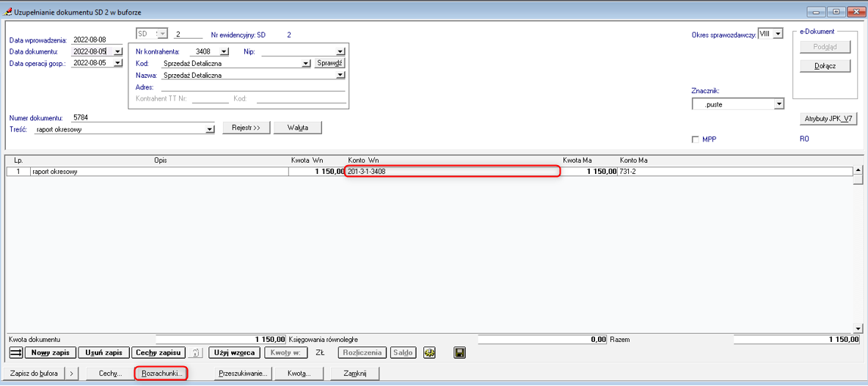Click the Kwota dokumentu total field
This screenshot has width=868, height=386.
tap(222, 339)
